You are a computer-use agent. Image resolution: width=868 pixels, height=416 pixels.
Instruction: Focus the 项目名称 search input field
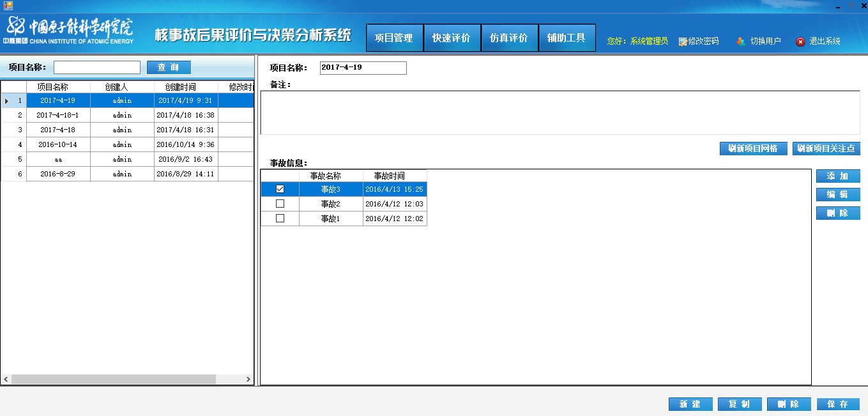pyautogui.click(x=97, y=68)
